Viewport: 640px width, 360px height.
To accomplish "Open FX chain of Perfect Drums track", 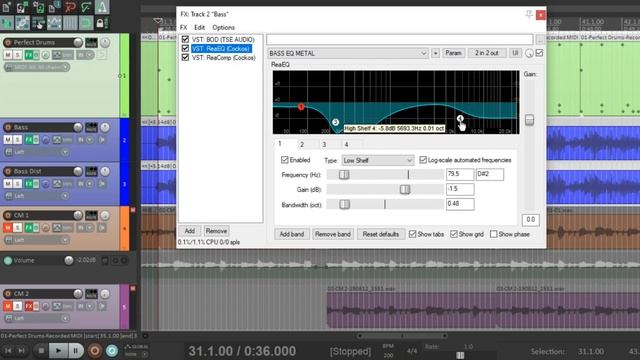I will point(29,55).
